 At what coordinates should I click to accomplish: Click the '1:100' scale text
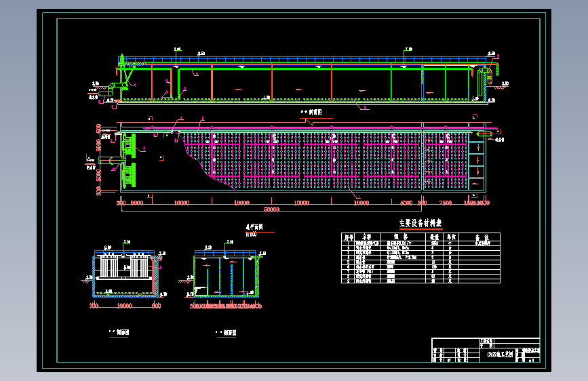tap(251, 235)
